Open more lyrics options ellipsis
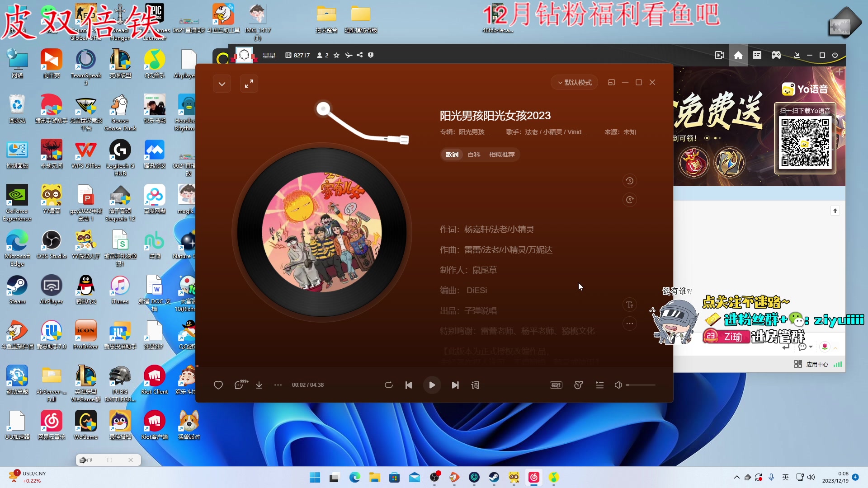Image resolution: width=868 pixels, height=488 pixels. (629, 324)
